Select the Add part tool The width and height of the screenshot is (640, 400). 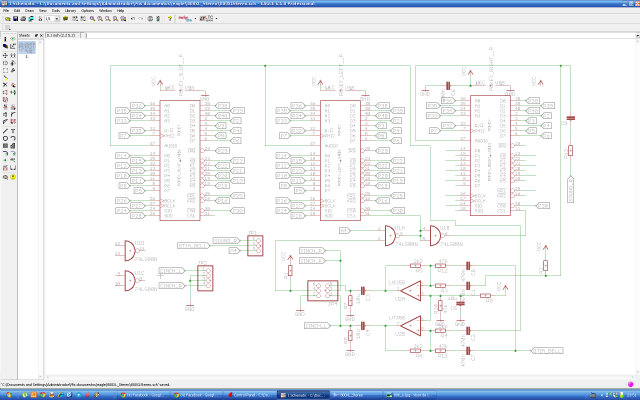coord(13,85)
